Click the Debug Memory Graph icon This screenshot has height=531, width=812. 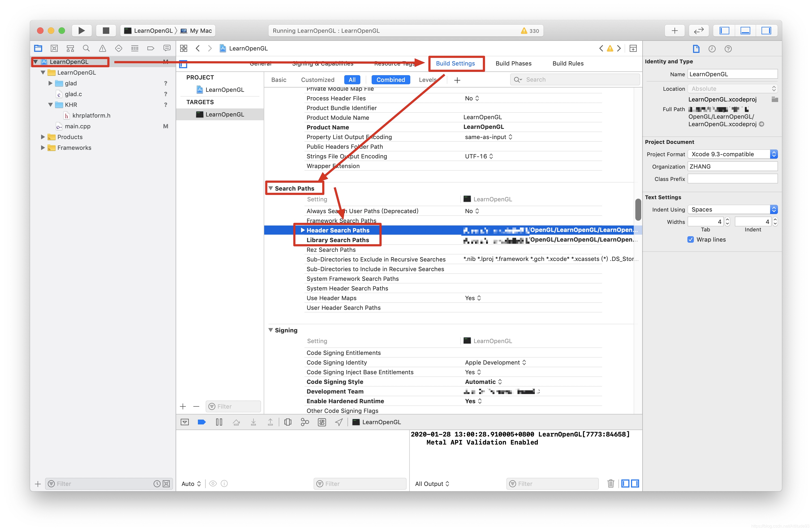pyautogui.click(x=305, y=422)
